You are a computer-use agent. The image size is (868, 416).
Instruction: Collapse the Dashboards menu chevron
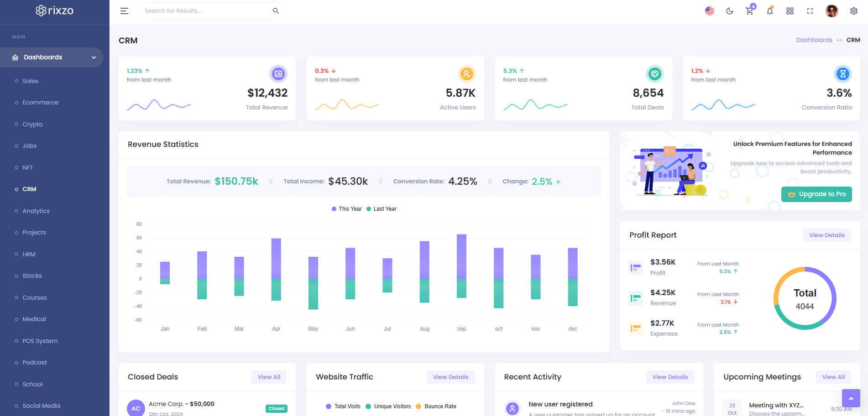pyautogui.click(x=94, y=57)
